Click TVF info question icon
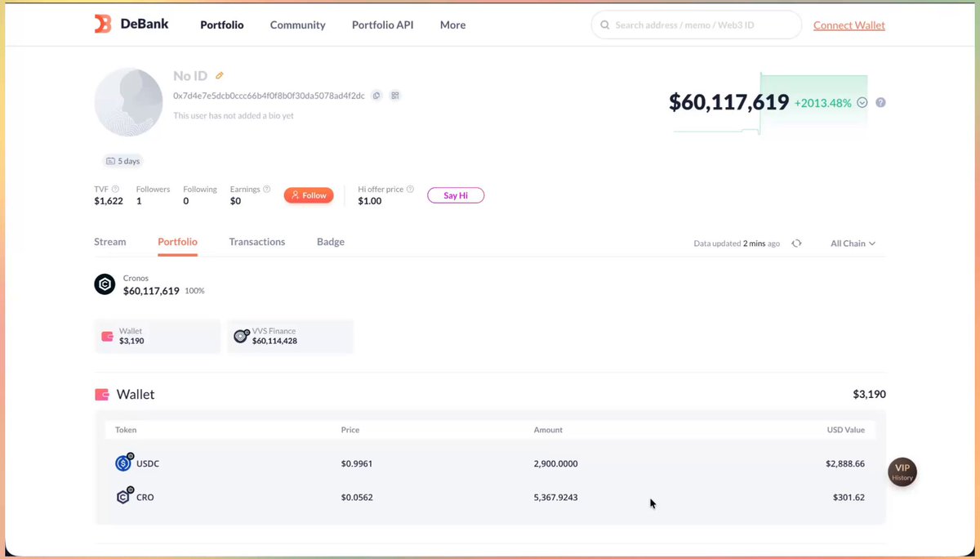The image size is (980, 559). coord(115,189)
